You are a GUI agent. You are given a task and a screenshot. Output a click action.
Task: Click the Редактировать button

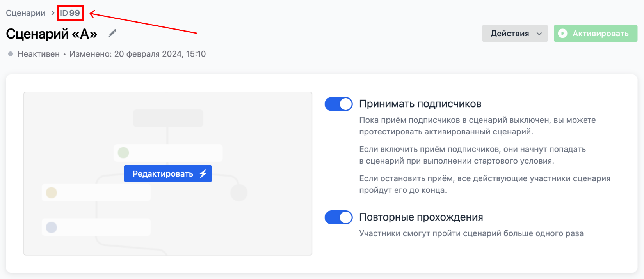tap(168, 174)
